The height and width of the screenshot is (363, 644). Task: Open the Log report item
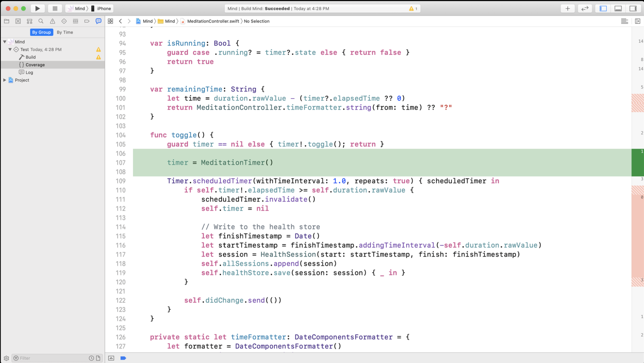[29, 72]
